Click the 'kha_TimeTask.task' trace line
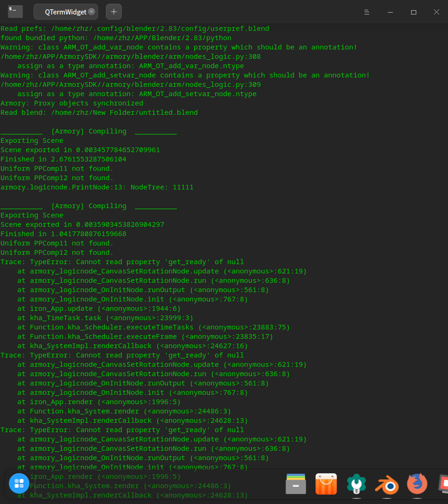 point(105,318)
